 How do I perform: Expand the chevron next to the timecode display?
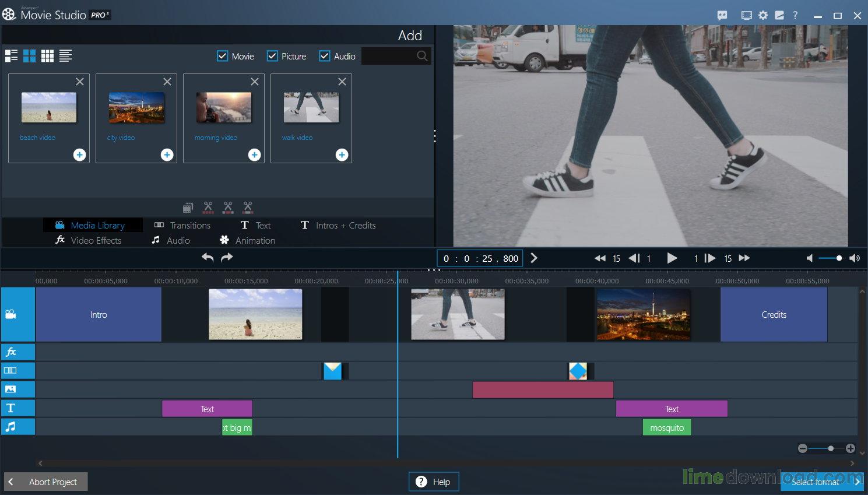pos(534,258)
